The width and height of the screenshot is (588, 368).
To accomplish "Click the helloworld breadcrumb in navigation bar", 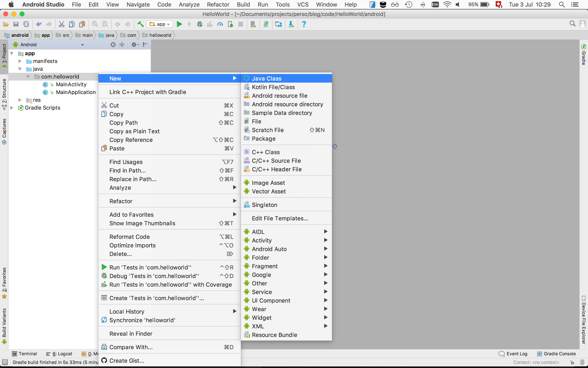I will [157, 35].
